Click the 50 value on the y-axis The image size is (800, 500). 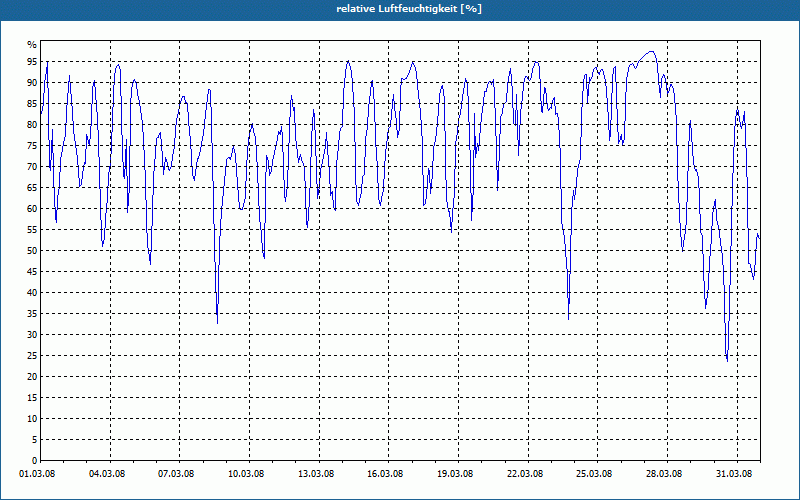coord(32,251)
